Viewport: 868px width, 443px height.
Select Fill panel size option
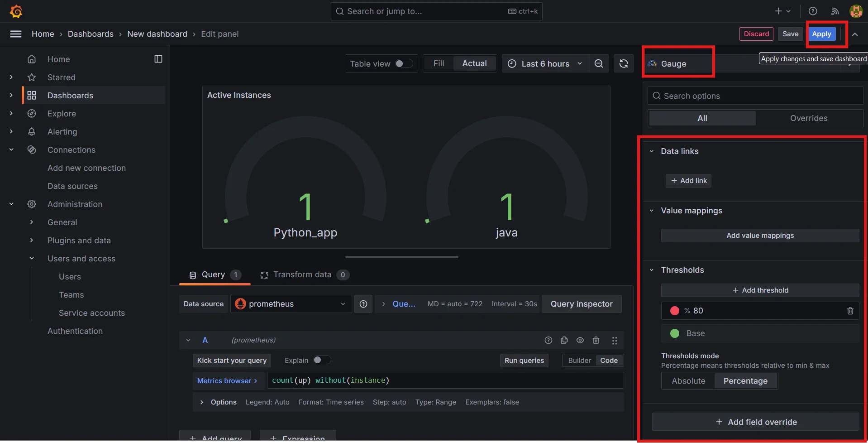click(x=439, y=64)
